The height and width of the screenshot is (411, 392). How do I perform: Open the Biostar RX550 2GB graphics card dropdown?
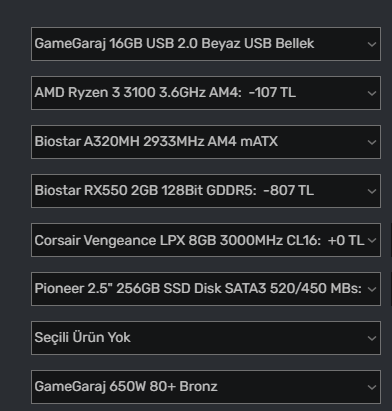(206, 191)
